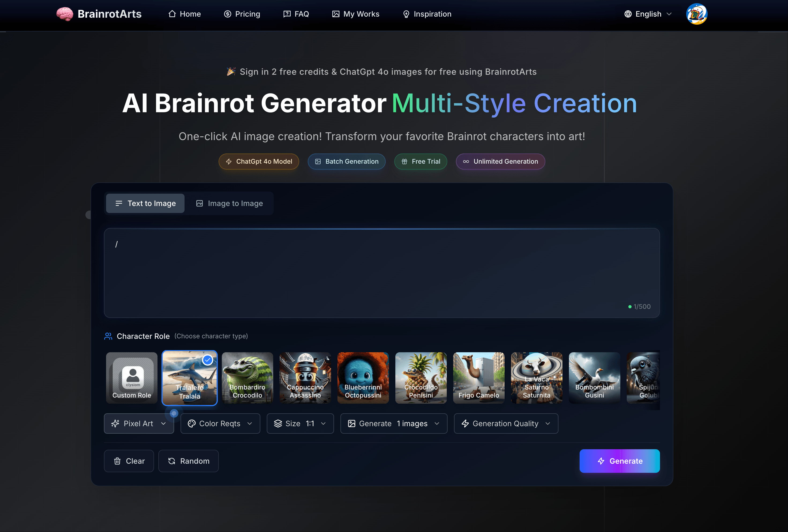Click the BrainrotArts brain logo
The width and height of the screenshot is (788, 532).
pos(65,14)
